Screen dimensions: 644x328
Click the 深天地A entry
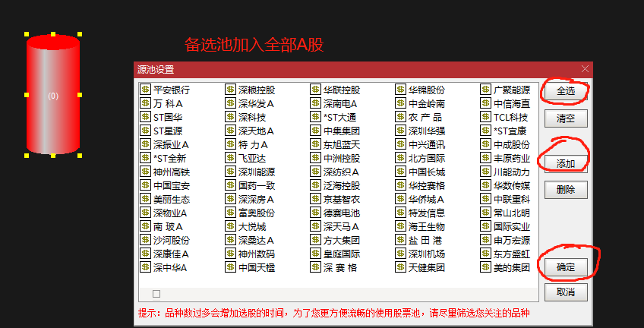(x=256, y=131)
